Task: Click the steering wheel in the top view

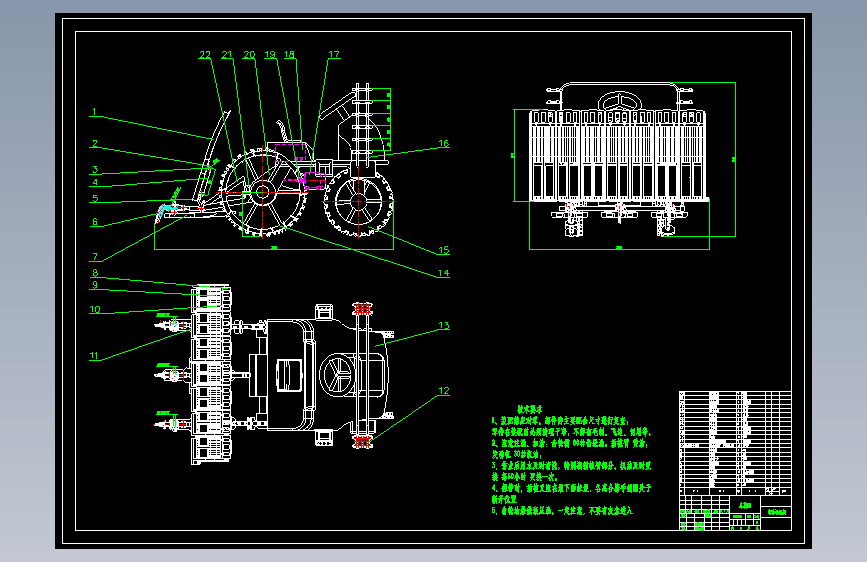Action: 337,374
